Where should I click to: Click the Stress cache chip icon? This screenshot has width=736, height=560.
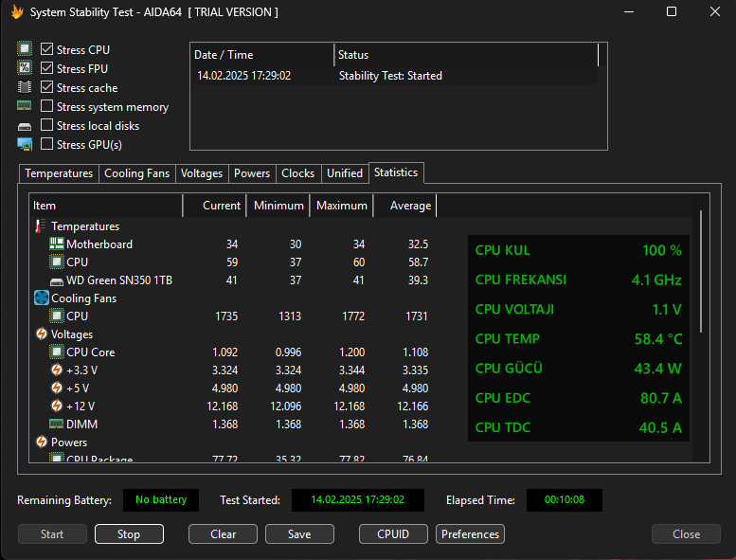point(25,87)
